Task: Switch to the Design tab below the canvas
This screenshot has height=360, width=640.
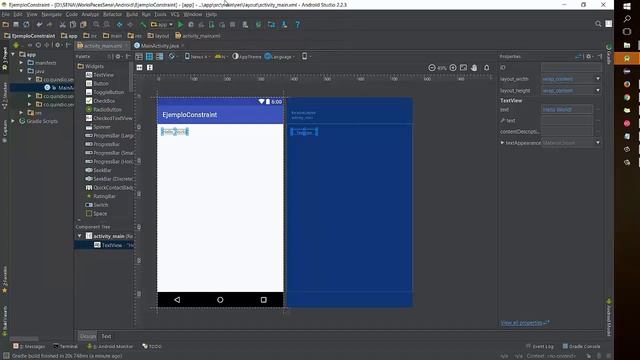Action: tap(87, 336)
